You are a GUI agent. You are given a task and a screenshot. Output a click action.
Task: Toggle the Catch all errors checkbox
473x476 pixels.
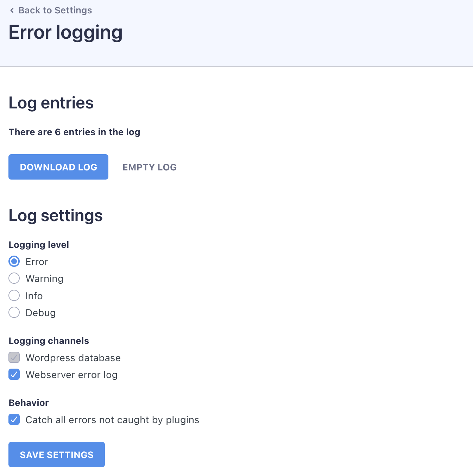point(14,420)
